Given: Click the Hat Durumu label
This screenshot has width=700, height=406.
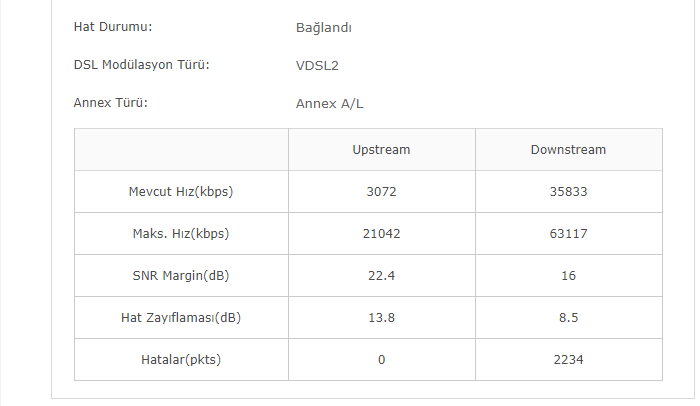Looking at the screenshot, I should tap(113, 27).
